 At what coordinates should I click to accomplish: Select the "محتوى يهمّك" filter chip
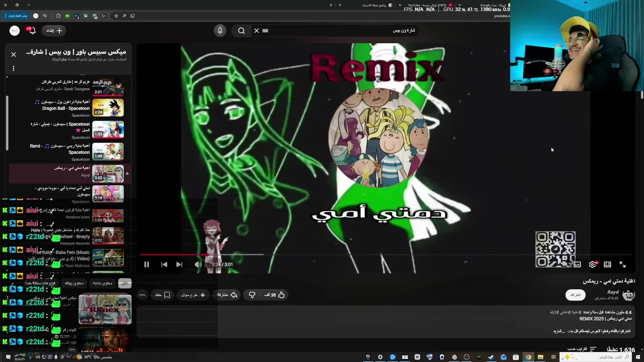pyautogui.click(x=74, y=283)
